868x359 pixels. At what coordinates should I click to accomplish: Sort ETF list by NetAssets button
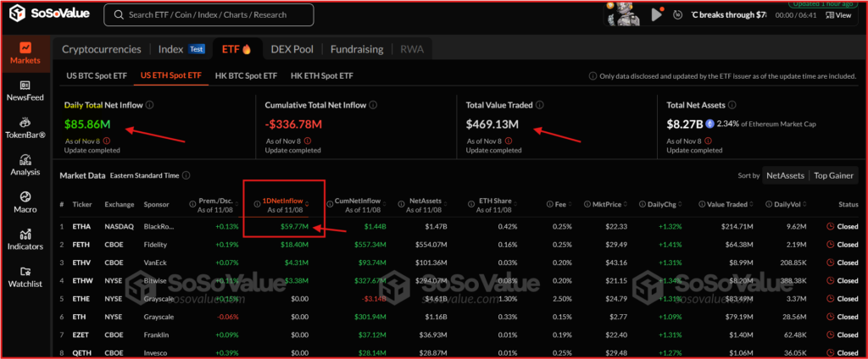[x=785, y=175]
